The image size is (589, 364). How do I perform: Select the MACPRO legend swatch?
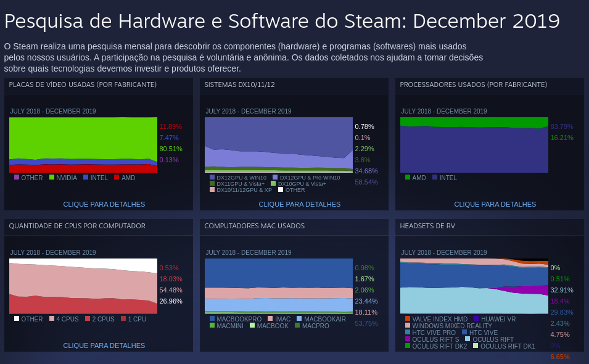(297, 325)
